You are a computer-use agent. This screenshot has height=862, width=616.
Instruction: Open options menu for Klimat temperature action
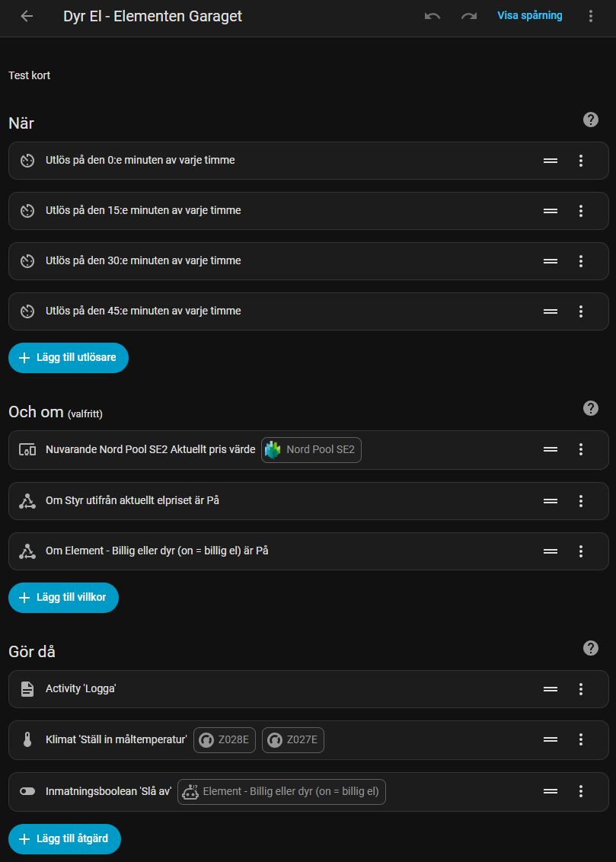(x=581, y=739)
